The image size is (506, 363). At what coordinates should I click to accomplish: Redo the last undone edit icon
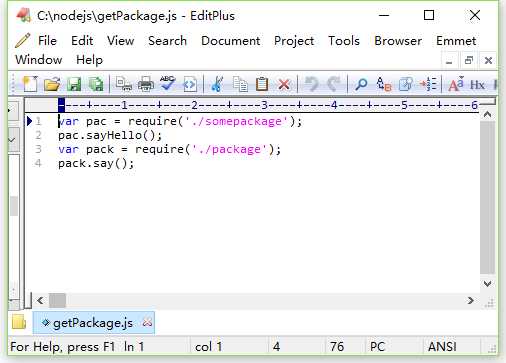333,84
